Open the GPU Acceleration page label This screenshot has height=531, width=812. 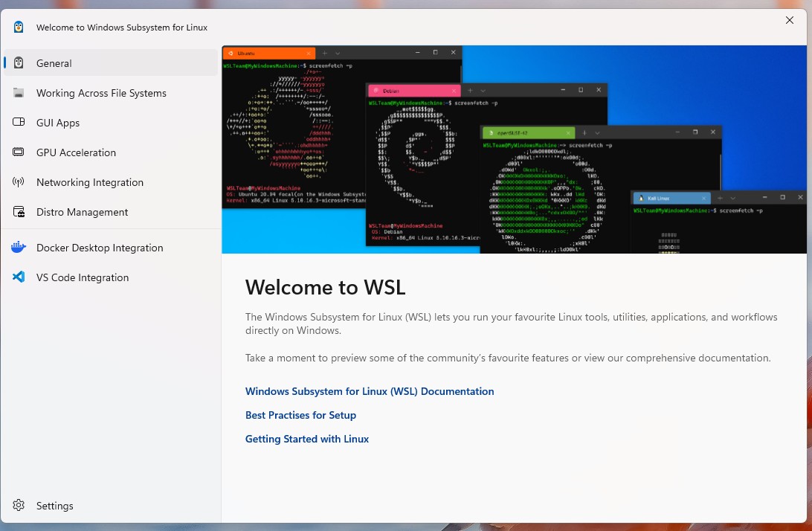coord(76,152)
